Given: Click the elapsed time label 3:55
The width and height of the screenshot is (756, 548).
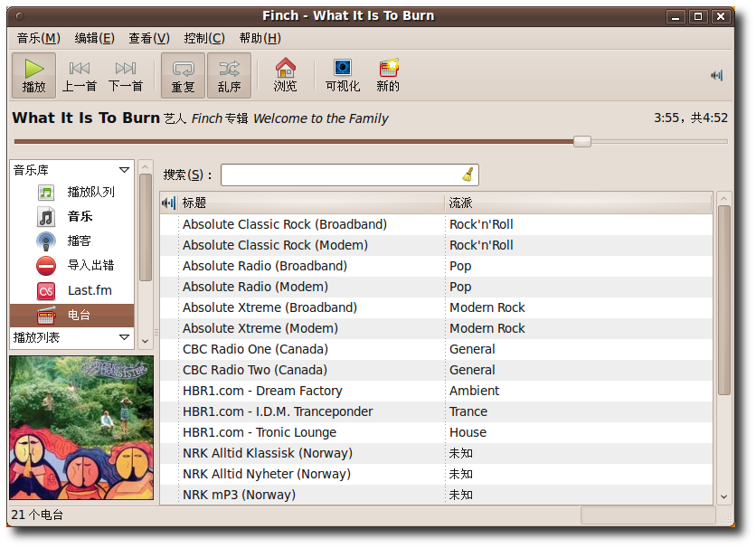Looking at the screenshot, I should click(666, 118).
